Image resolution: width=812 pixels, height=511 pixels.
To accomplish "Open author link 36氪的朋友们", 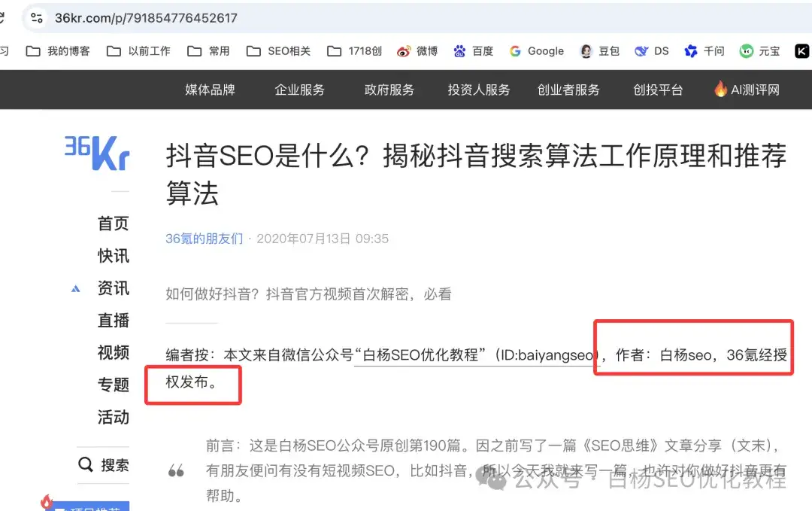I will (x=204, y=239).
